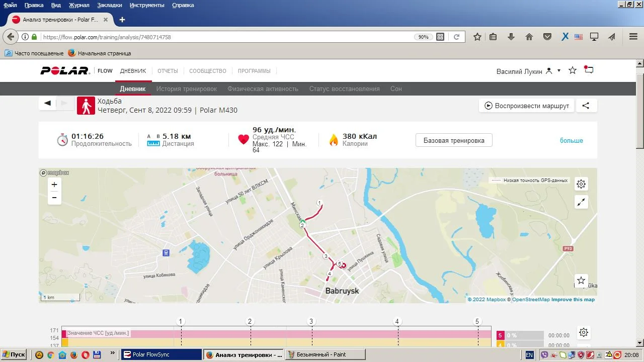Switch to История тренировок tab
This screenshot has height=362, width=644.
[x=186, y=88]
